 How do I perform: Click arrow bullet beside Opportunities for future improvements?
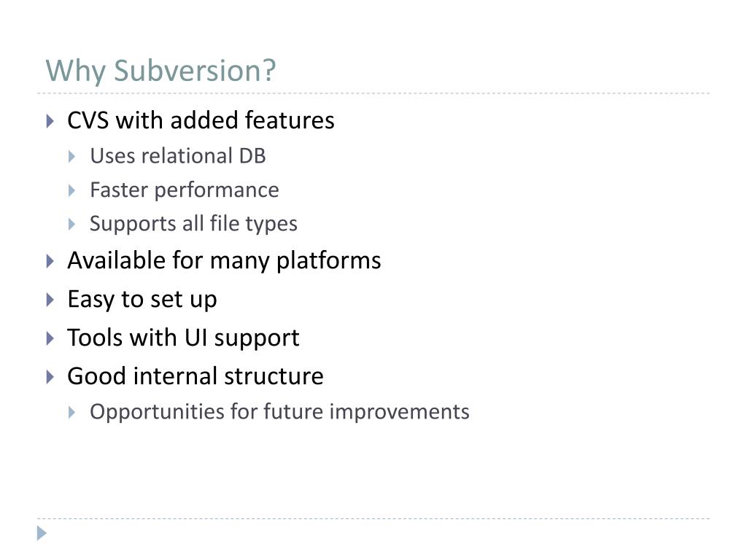pyautogui.click(x=72, y=412)
